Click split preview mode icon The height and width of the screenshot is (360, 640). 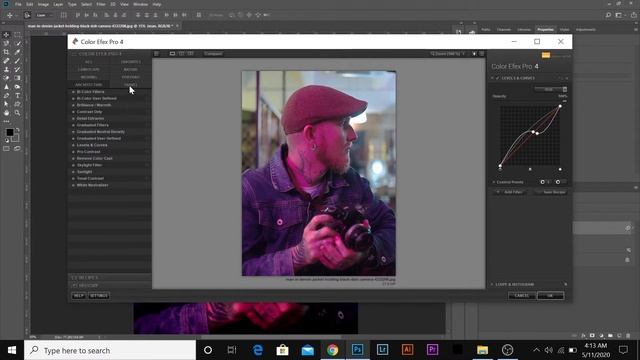click(181, 53)
